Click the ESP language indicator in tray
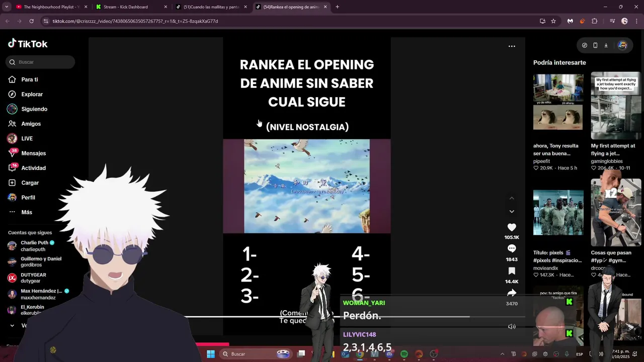Image resolution: width=644 pixels, height=362 pixels. [x=580, y=354]
